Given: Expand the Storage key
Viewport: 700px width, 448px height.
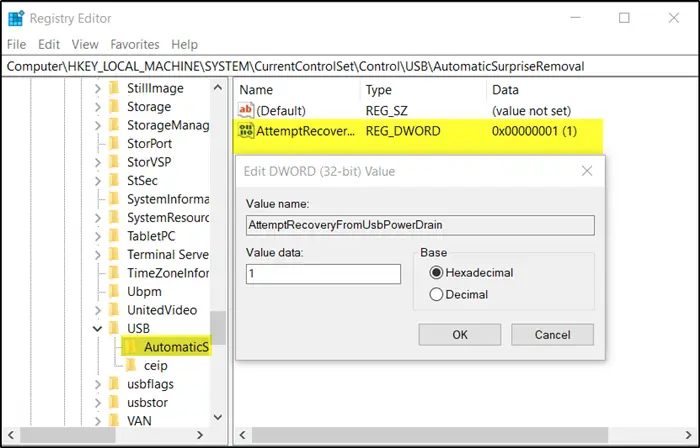Looking at the screenshot, I should click(98, 107).
